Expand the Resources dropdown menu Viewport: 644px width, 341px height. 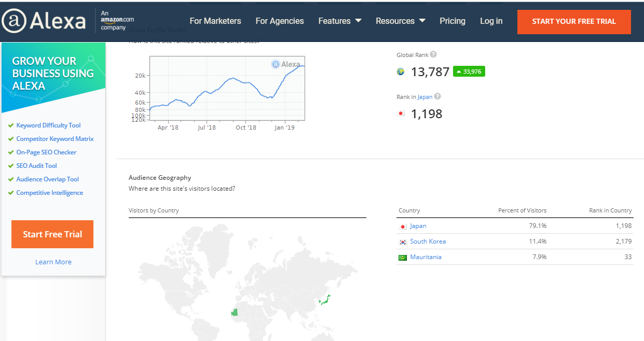[x=401, y=21]
